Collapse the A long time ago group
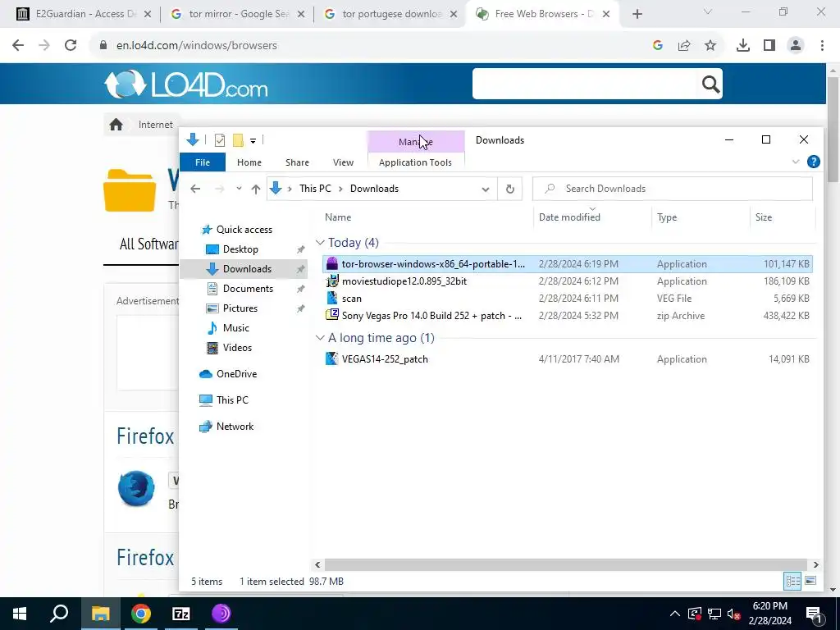840x630 pixels. click(320, 338)
